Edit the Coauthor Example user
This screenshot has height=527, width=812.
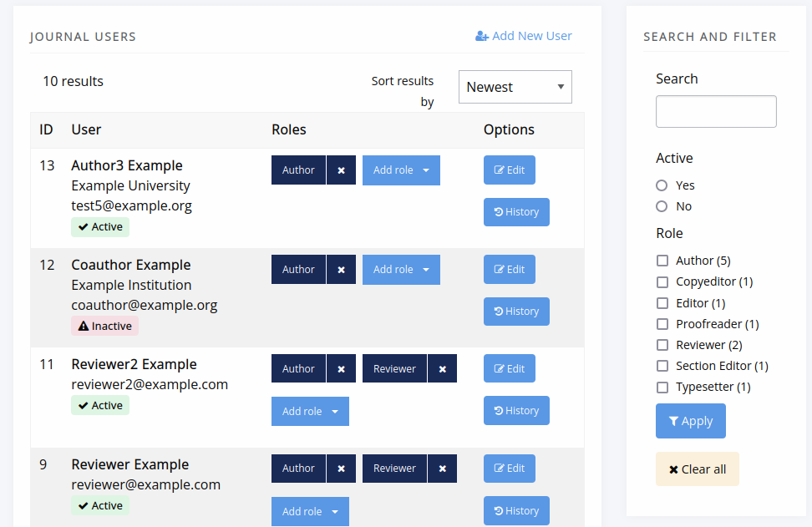tap(509, 270)
